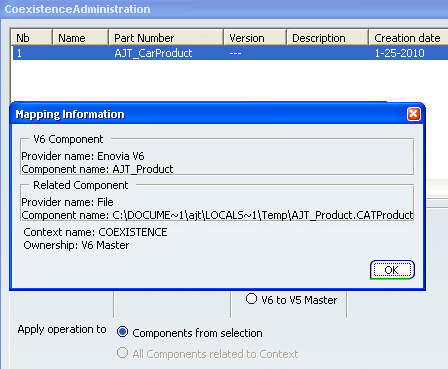Click the row number 1 cell
The width and height of the screenshot is (448, 369).
tap(19, 53)
